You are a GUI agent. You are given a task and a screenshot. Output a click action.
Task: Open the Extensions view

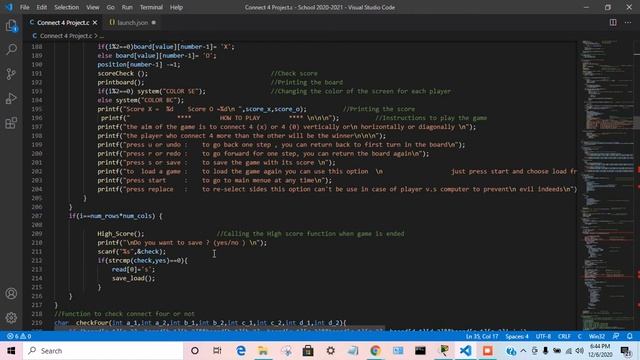(11, 123)
